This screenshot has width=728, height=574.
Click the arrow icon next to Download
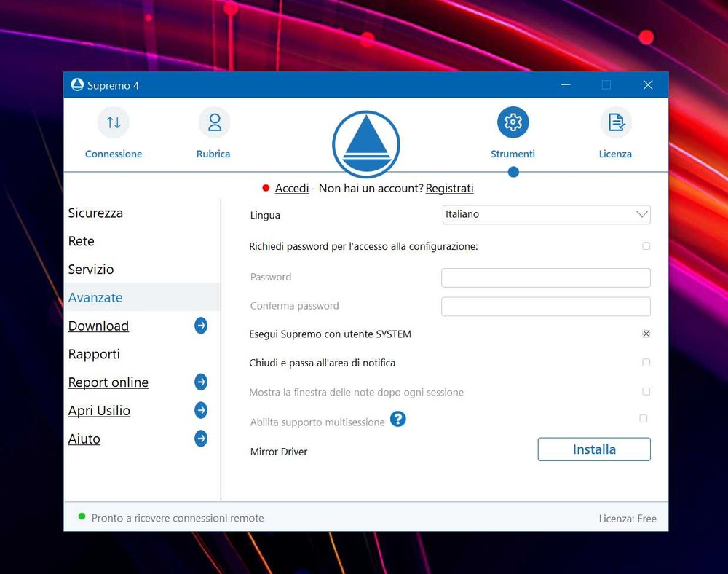(x=201, y=326)
